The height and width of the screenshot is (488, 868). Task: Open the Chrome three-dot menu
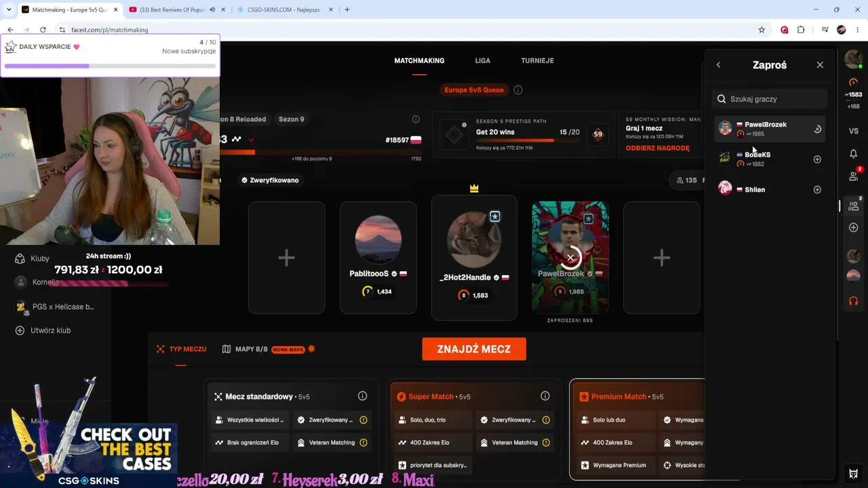click(858, 30)
